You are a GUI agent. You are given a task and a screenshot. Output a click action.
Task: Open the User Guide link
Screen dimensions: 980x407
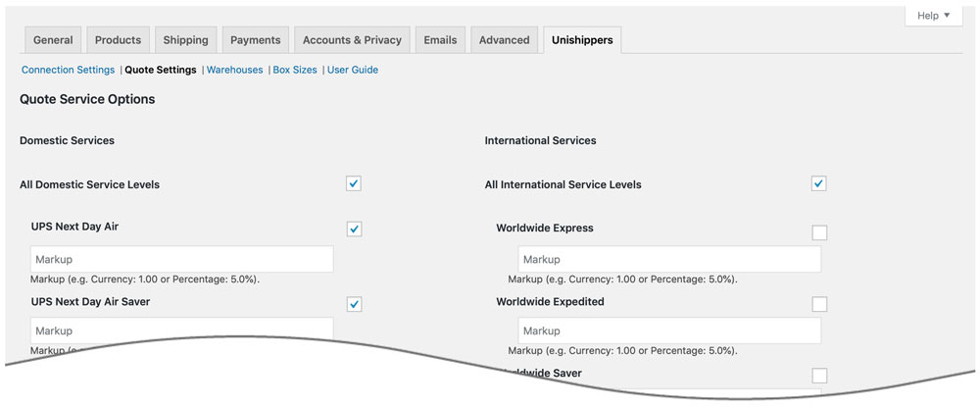coord(353,70)
